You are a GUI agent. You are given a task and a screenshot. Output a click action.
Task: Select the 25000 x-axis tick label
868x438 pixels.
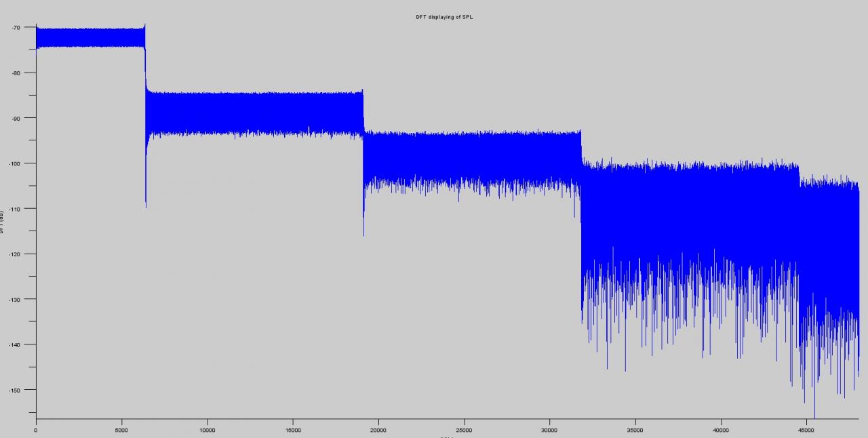tap(464, 430)
